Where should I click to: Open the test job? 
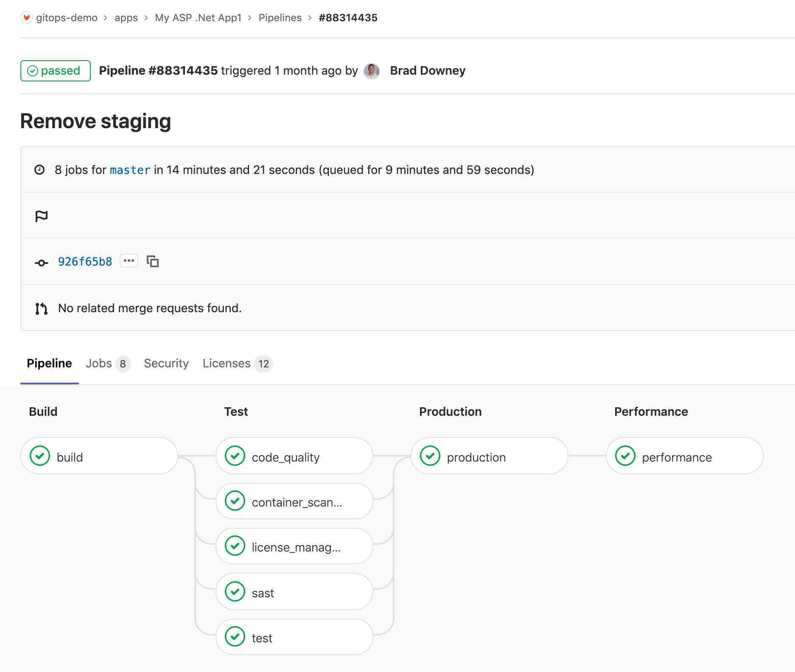click(294, 637)
